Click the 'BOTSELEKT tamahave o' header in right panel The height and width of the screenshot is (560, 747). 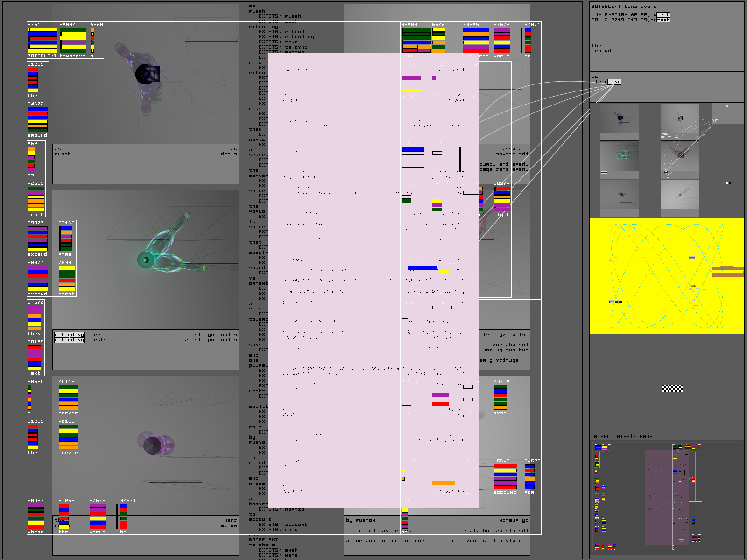[624, 7]
